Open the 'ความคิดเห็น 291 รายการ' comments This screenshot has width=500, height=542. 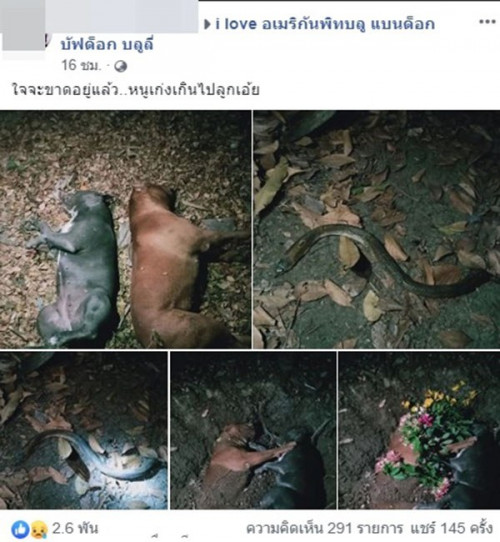pos(324,528)
